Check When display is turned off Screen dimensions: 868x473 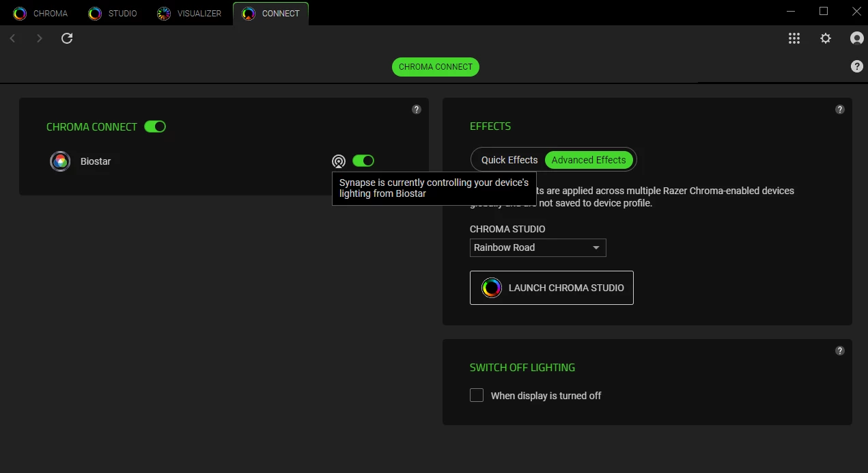477,395
